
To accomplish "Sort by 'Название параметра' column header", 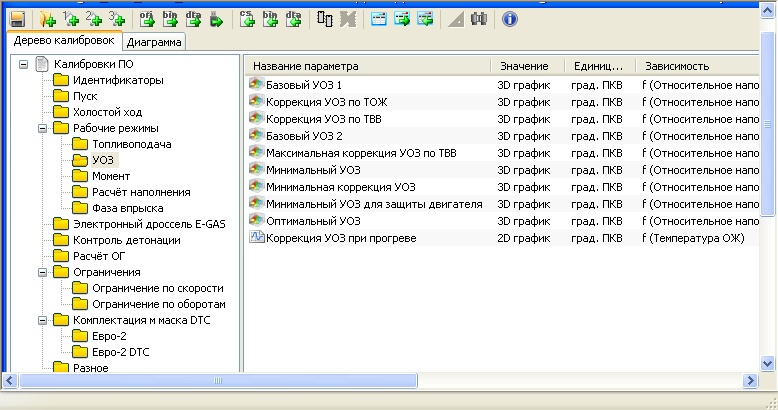I will [x=366, y=66].
